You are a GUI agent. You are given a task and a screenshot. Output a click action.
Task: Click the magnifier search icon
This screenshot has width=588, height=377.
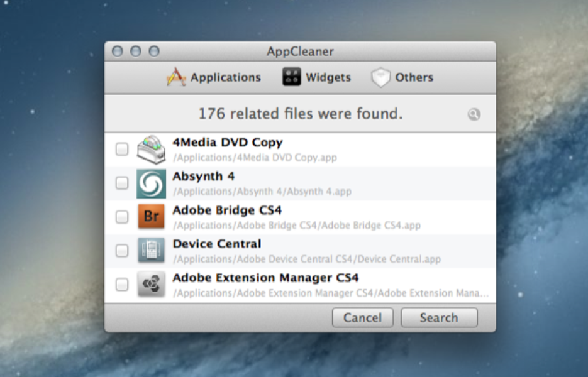pos(474,114)
